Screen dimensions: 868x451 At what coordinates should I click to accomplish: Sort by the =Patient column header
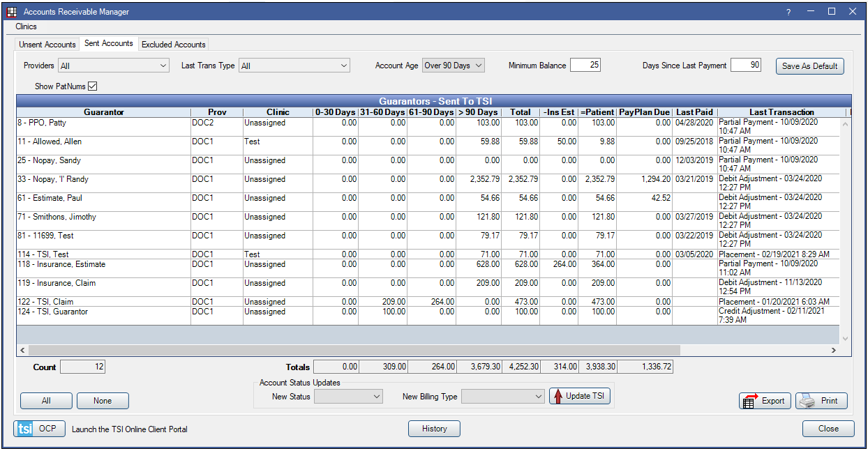(x=597, y=112)
